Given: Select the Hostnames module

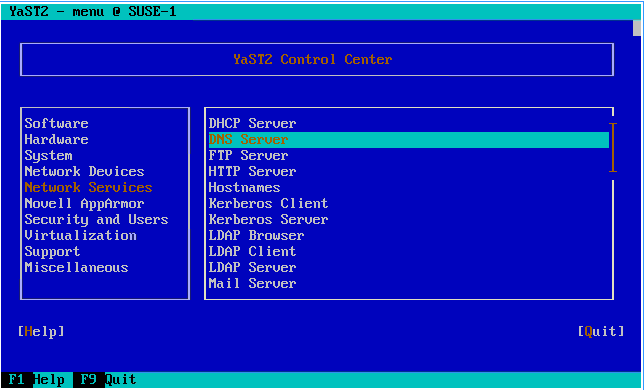Looking at the screenshot, I should coord(244,188).
